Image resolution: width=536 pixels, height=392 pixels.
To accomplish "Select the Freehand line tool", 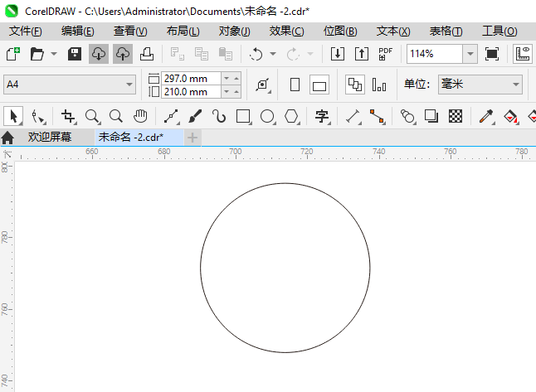I will [x=172, y=116].
